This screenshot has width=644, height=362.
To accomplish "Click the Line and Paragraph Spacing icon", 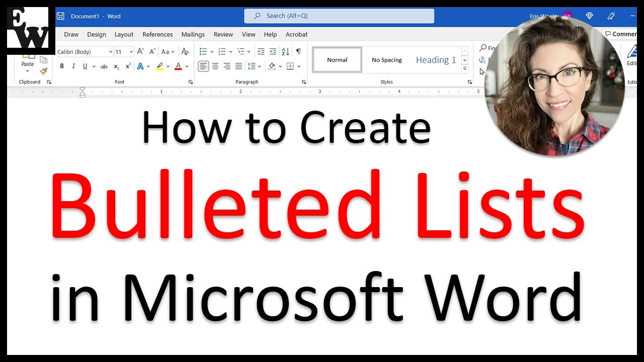I will tap(252, 66).
